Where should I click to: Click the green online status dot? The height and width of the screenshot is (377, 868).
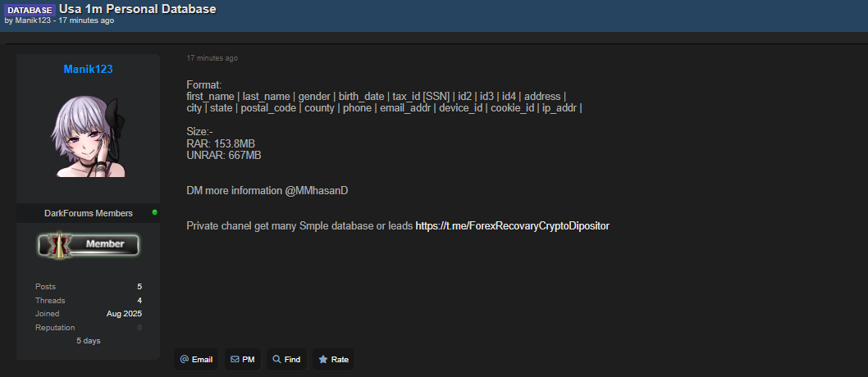(154, 212)
